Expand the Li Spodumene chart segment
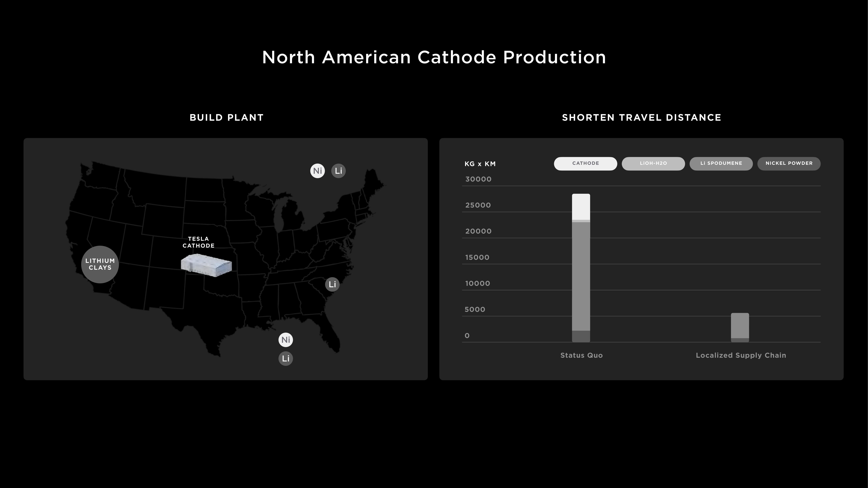This screenshot has height=488, width=868. pyautogui.click(x=721, y=163)
